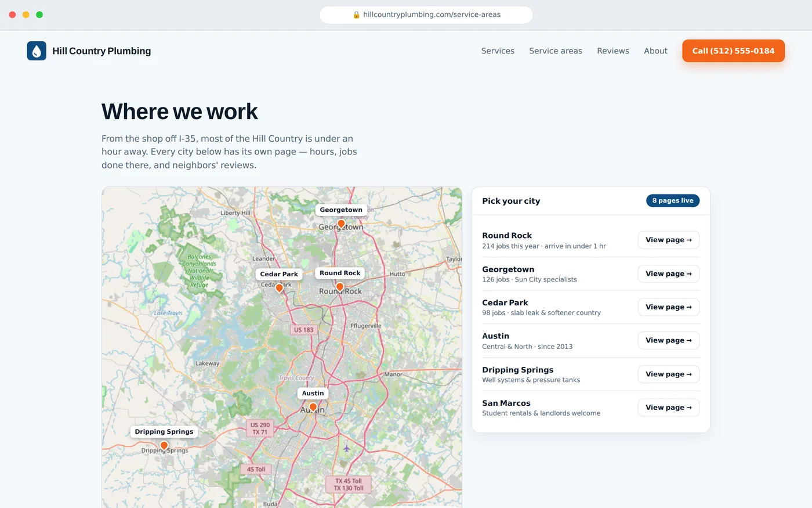Click the 'US 290 TX 71' road label
The height and width of the screenshot is (508, 812).
260,428
